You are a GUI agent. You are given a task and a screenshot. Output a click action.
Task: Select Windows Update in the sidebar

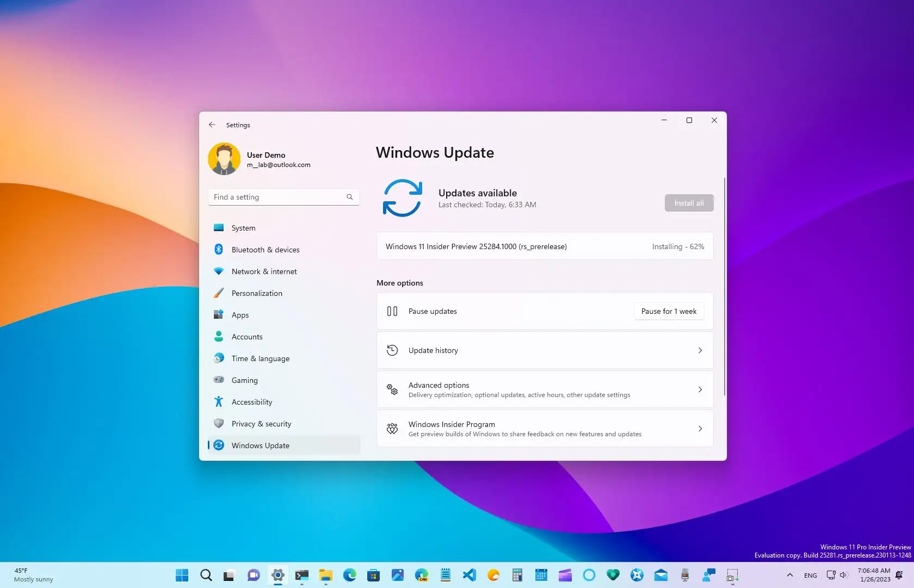point(283,445)
